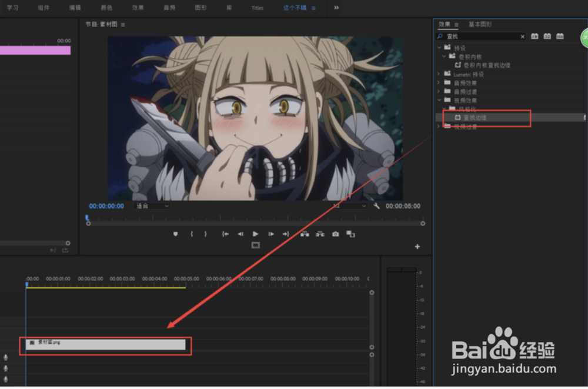588x389 pixels.
Task: Click the 00:00:05:00 duration timecode
Action: point(403,206)
